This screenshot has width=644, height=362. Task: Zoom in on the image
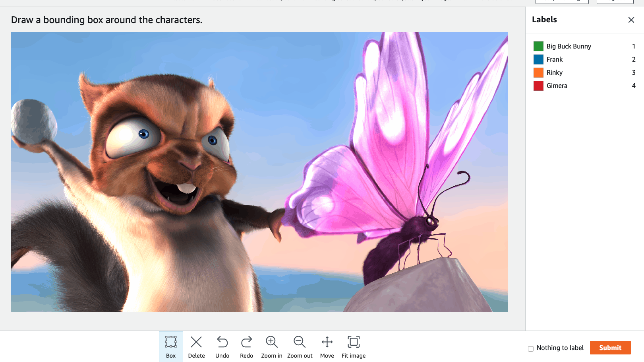[x=271, y=346]
